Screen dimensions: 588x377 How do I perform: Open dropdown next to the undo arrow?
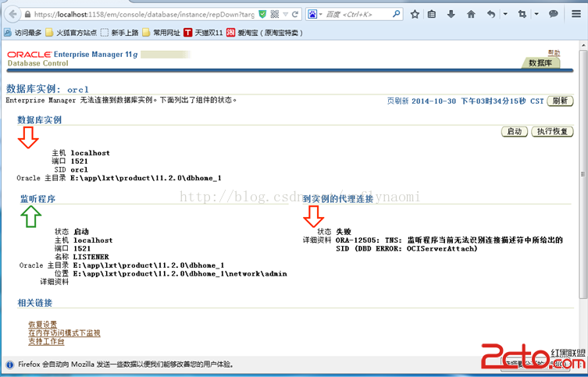(505, 14)
